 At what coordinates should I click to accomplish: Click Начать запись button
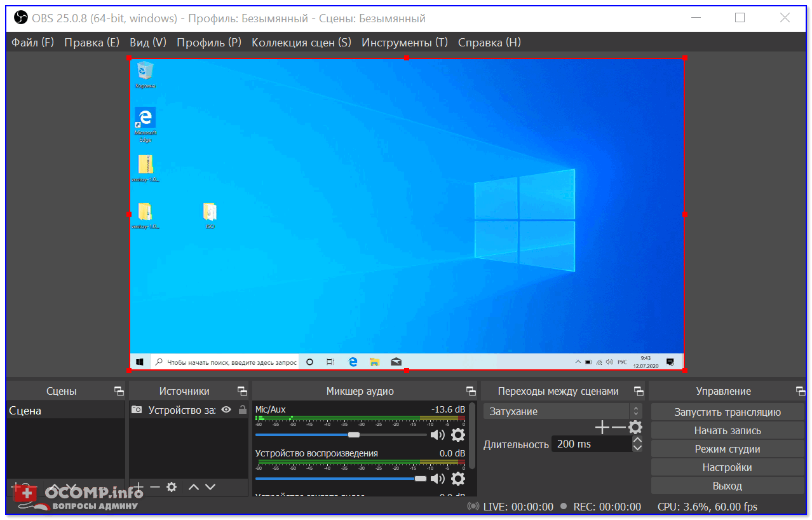coord(727,430)
